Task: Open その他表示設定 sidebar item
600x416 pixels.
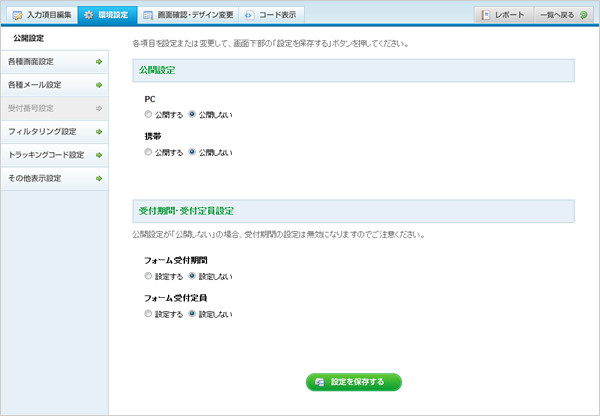Action: (x=54, y=178)
